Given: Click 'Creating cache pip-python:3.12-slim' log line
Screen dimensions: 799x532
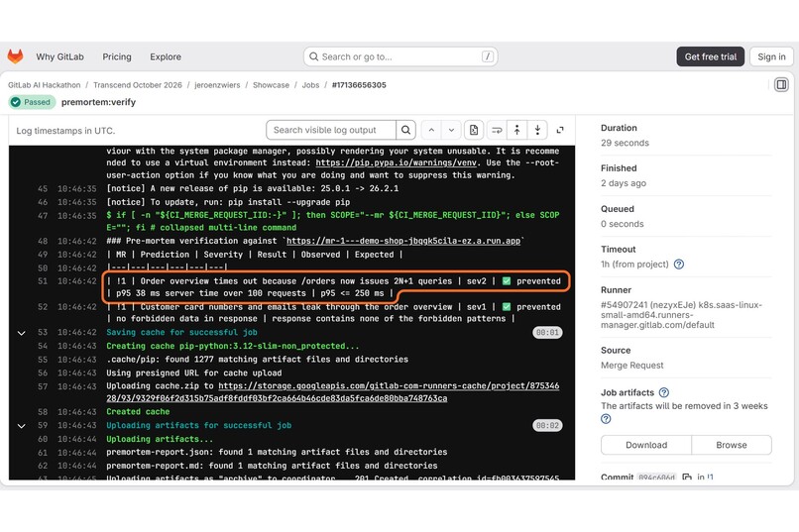Looking at the screenshot, I should pyautogui.click(x=232, y=346).
